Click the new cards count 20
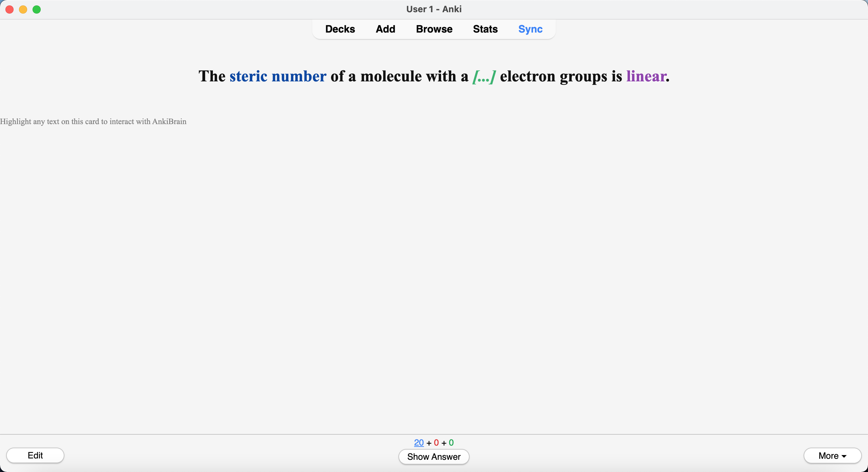 (x=419, y=442)
